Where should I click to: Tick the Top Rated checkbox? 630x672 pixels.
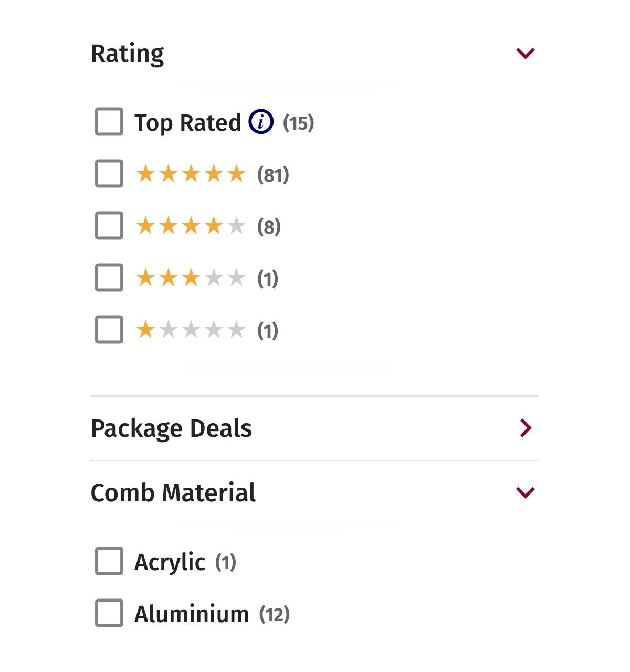tap(109, 122)
